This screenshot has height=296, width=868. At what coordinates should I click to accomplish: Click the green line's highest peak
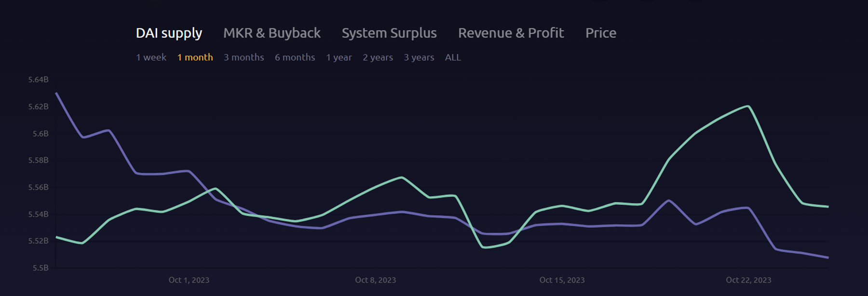[747, 106]
